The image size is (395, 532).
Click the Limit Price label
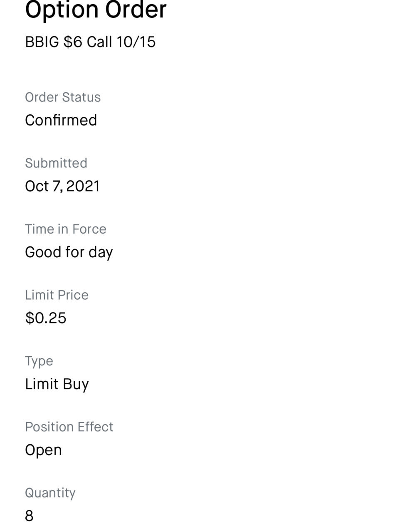(x=57, y=295)
